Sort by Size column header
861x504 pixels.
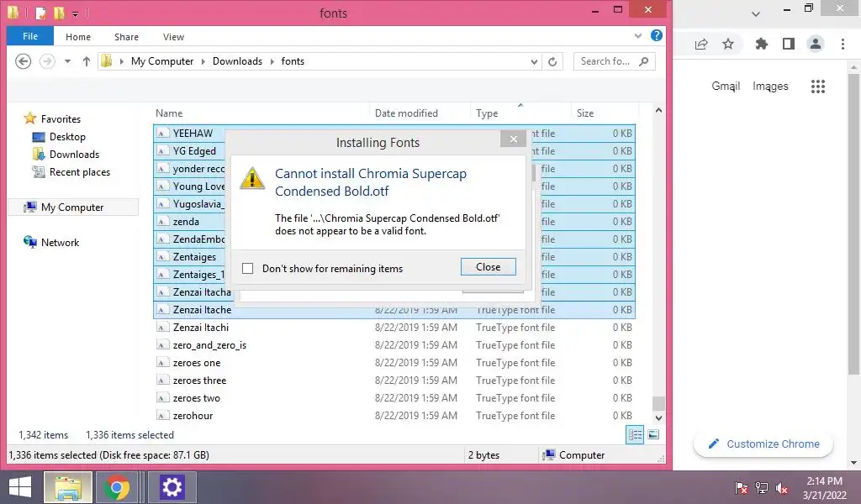(585, 113)
